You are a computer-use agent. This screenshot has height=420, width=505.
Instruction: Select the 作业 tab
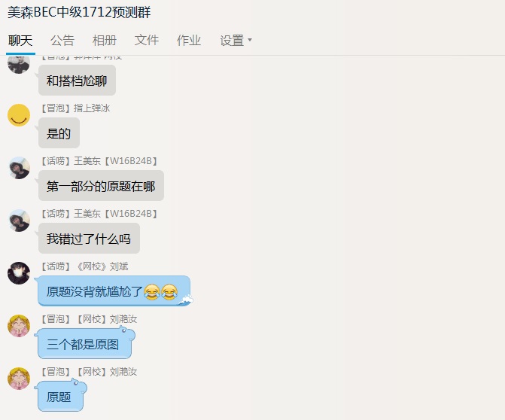click(188, 41)
